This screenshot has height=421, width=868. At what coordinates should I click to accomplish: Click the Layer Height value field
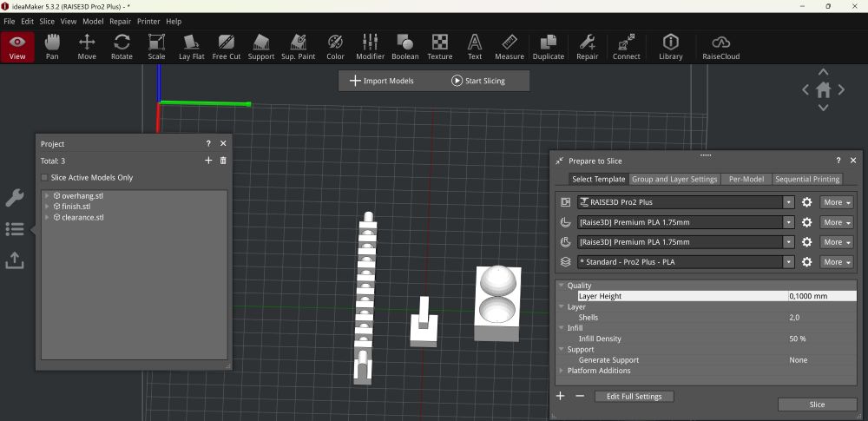pyautogui.click(x=822, y=296)
